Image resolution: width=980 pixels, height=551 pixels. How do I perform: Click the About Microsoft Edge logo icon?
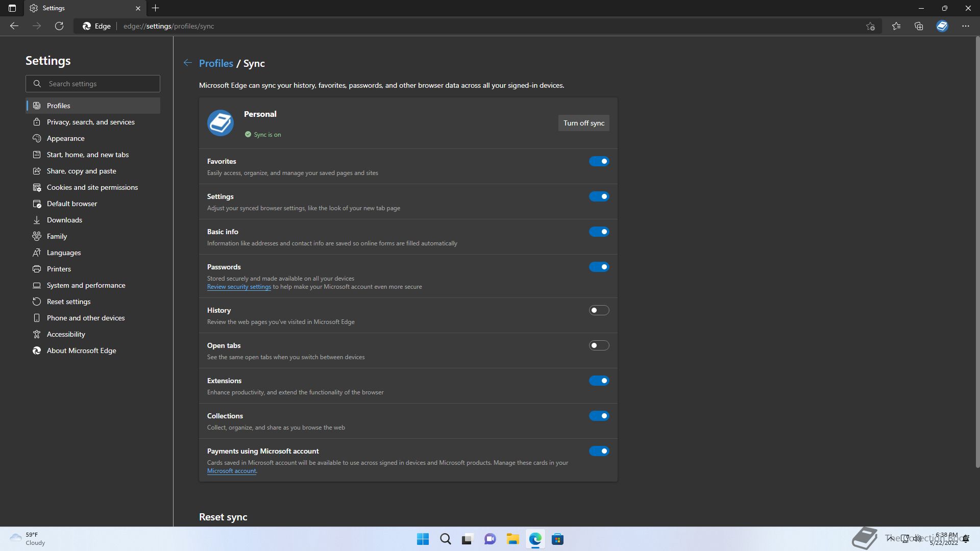point(37,350)
